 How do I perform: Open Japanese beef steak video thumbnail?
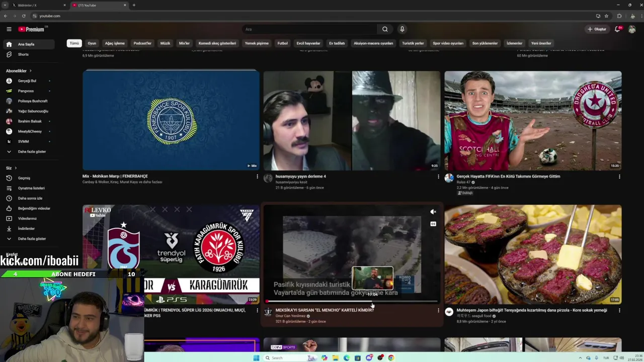pos(533,254)
